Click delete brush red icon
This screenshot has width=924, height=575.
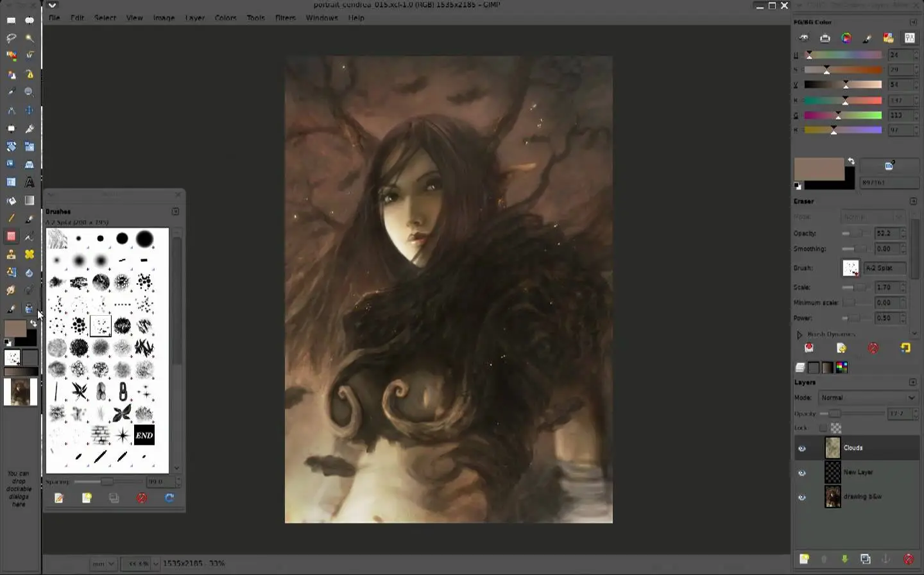[x=142, y=498]
